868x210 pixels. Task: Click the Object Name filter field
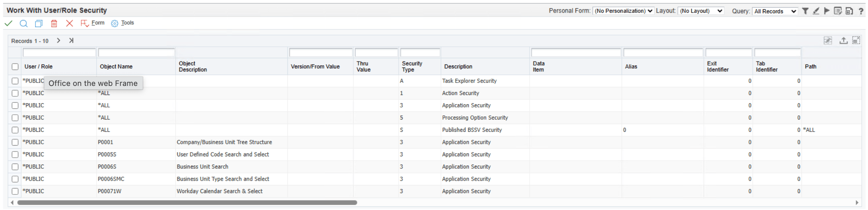click(x=136, y=53)
